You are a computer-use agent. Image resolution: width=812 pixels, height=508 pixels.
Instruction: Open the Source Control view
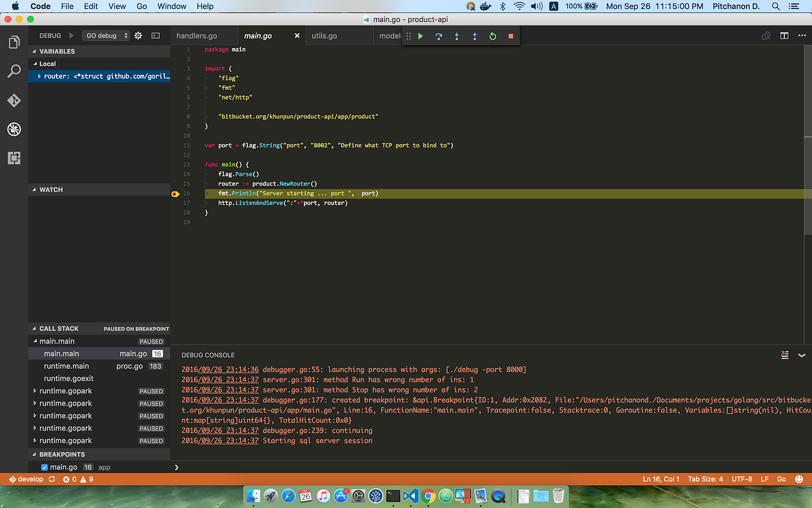(x=14, y=100)
